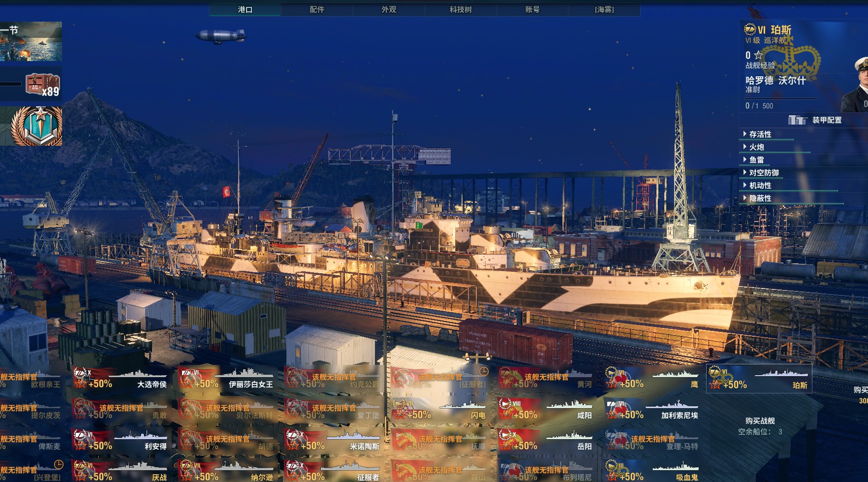868x482 pixels.
Task: Switch to the 配件 tab
Action: pos(317,9)
